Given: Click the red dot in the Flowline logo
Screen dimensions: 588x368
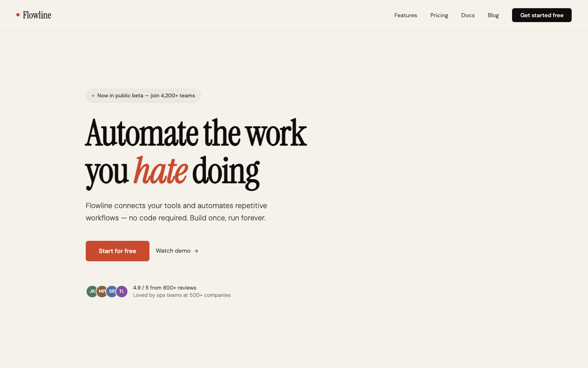Looking at the screenshot, I should pyautogui.click(x=18, y=15).
